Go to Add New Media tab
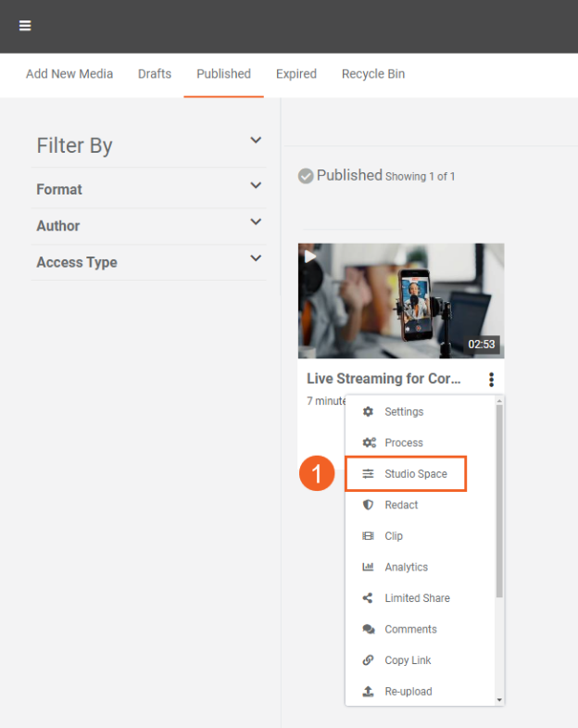 click(69, 74)
